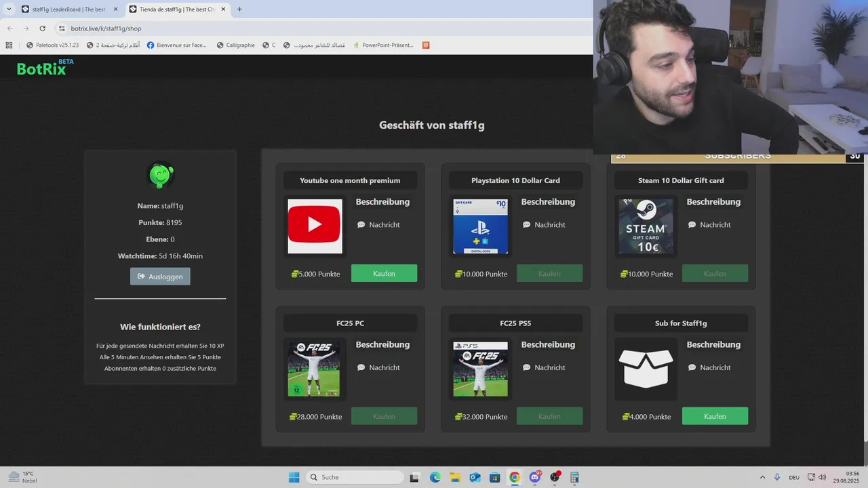Click the Punkte: 8195 text

[160, 222]
